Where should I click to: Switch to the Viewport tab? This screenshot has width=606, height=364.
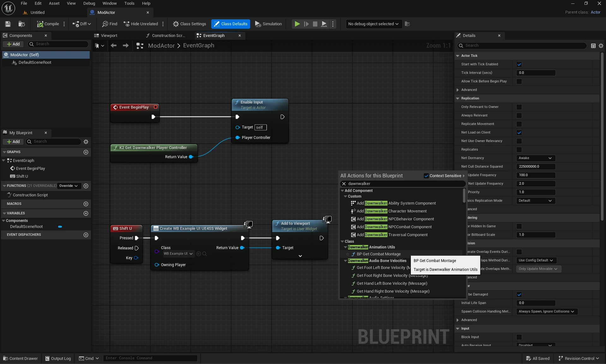tap(109, 36)
